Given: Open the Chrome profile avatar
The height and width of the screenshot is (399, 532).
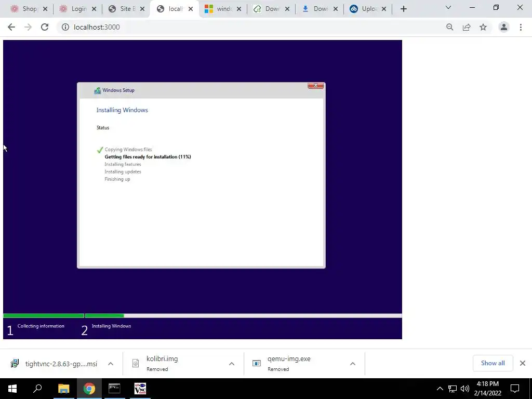Looking at the screenshot, I should tap(504, 27).
